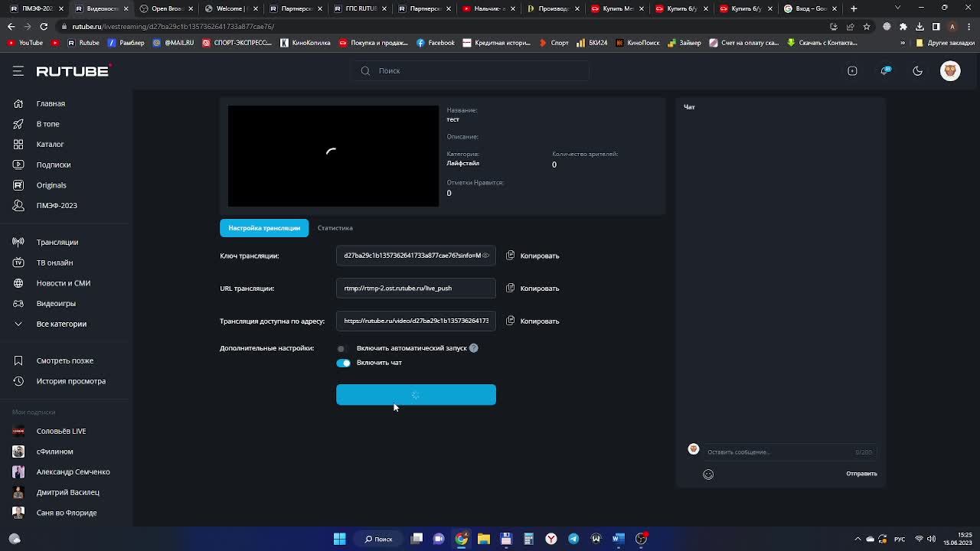Click Отправить to send chat message
Viewport: 980px width, 551px height.
coord(861,474)
